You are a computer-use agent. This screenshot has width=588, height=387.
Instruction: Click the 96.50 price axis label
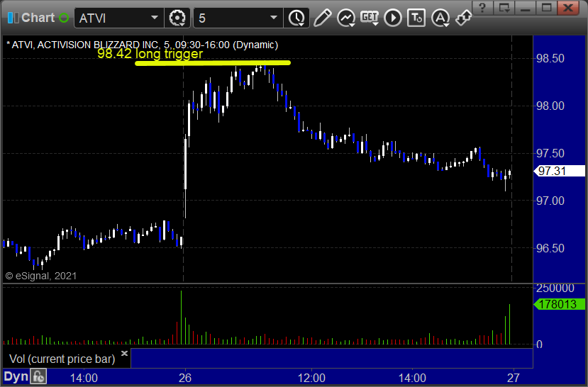[550, 248]
